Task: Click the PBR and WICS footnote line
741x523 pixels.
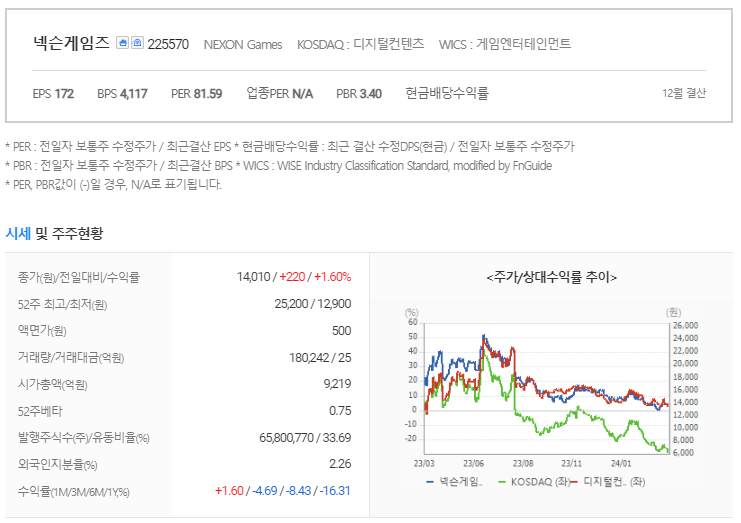Action: point(278,166)
